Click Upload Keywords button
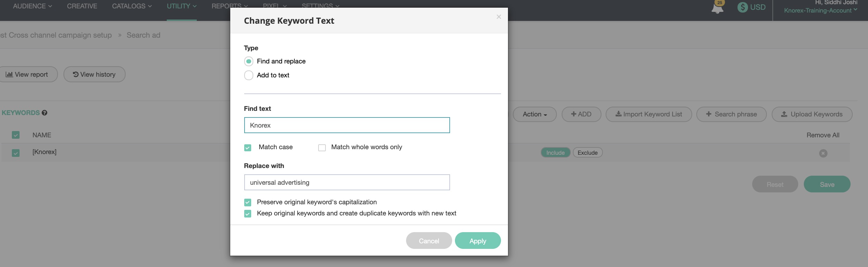Image resolution: width=868 pixels, height=267 pixels. click(x=812, y=114)
